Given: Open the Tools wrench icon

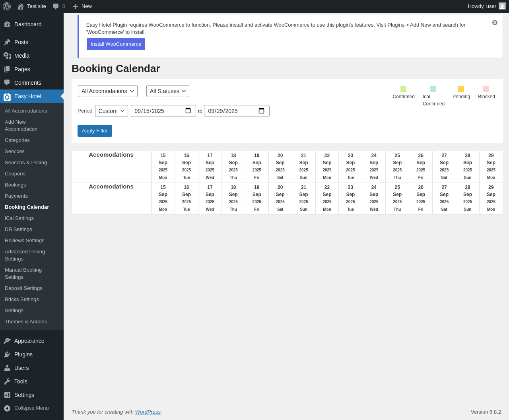Looking at the screenshot, I should [x=7, y=381].
